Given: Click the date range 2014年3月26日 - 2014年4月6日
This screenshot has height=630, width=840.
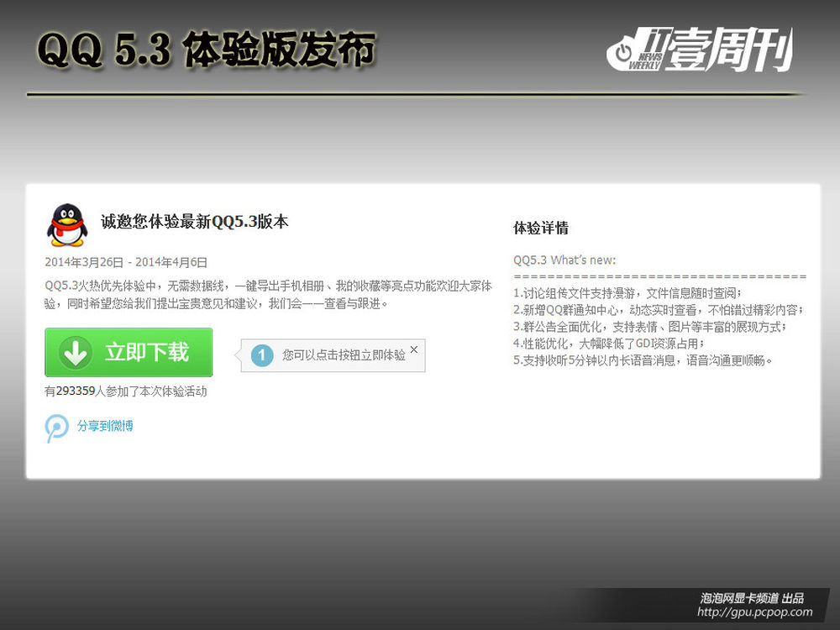Looking at the screenshot, I should tap(126, 262).
